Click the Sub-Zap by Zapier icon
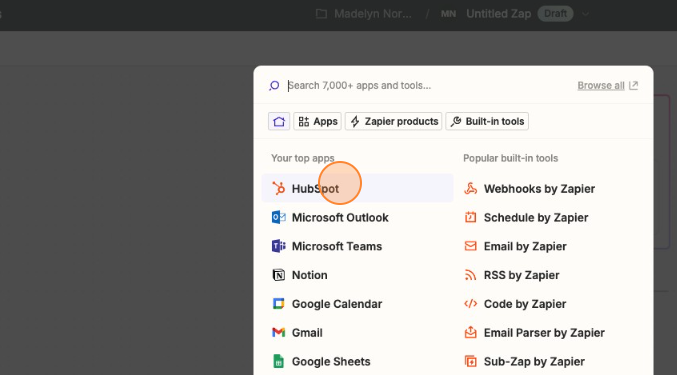 coord(471,361)
